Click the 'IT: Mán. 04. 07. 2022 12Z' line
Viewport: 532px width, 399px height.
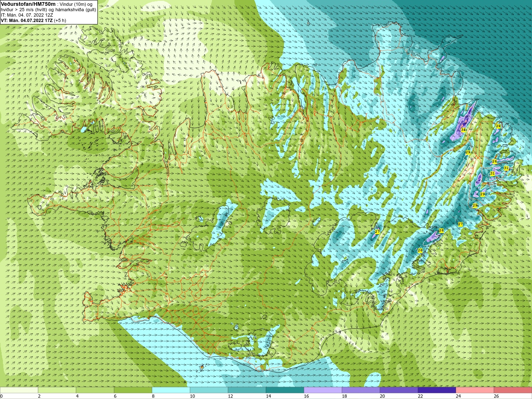click(27, 15)
